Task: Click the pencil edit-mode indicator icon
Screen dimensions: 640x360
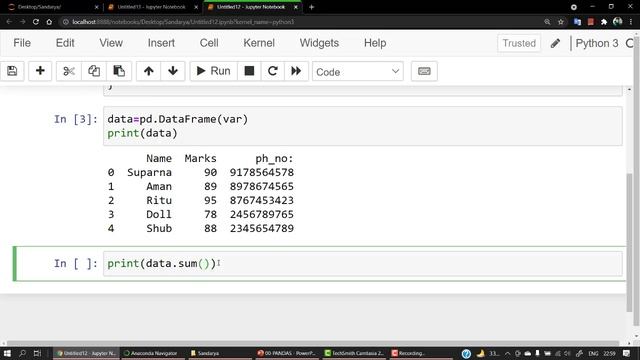Action: pyautogui.click(x=555, y=43)
